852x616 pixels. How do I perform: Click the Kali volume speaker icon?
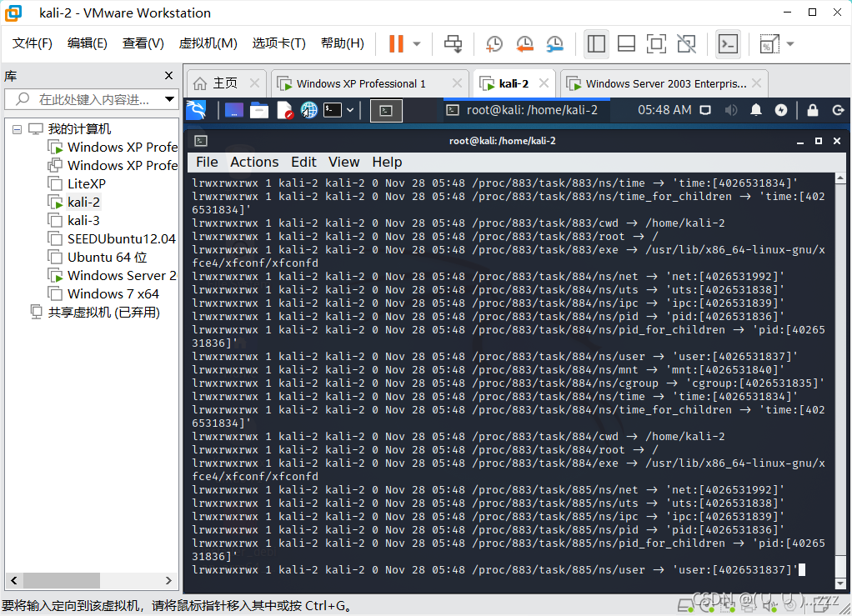[x=731, y=110]
